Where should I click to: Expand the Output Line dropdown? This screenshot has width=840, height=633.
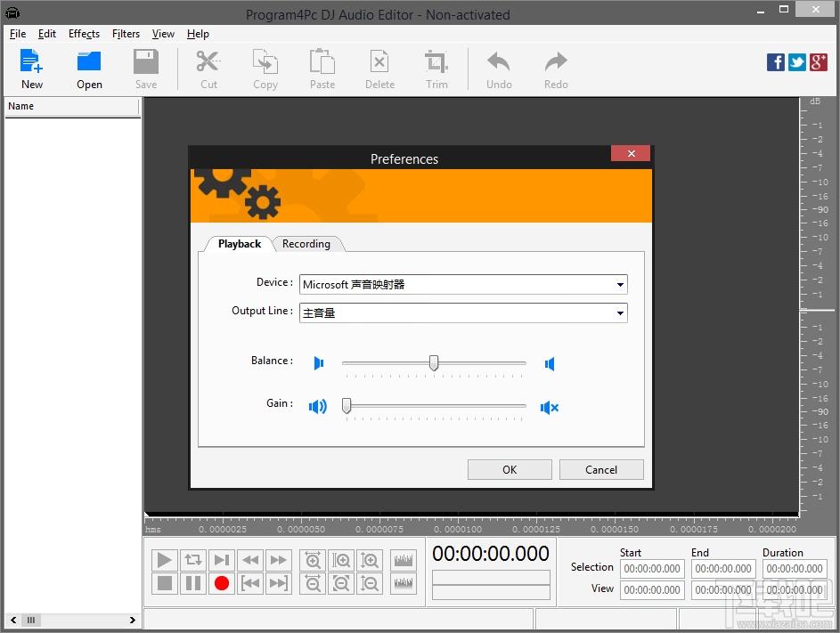click(620, 312)
